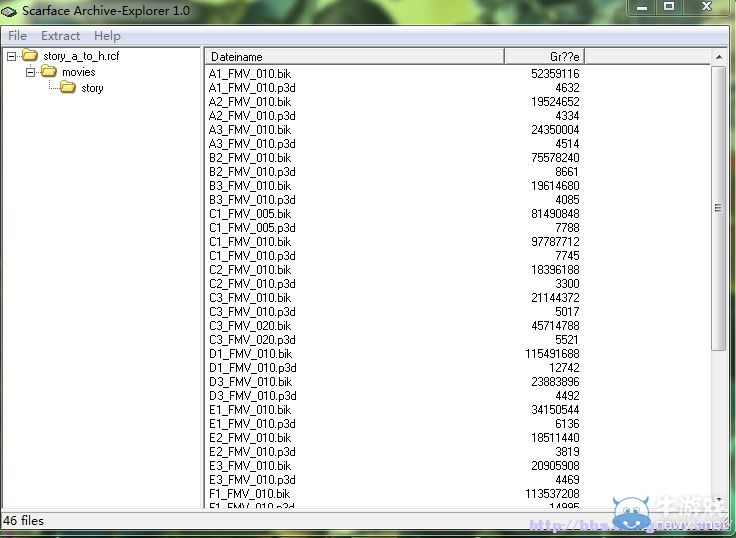The width and height of the screenshot is (736, 538).
Task: Click size value 81490848
Action: pos(555,214)
